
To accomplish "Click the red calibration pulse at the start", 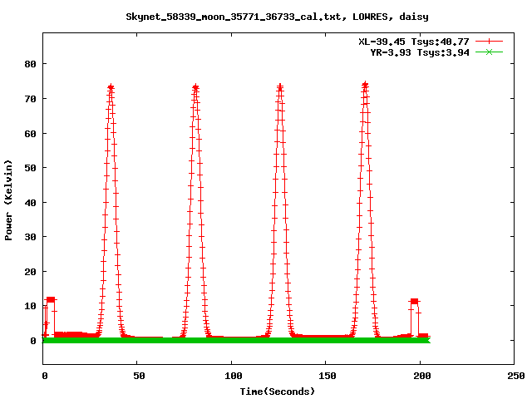I will 50,300.
